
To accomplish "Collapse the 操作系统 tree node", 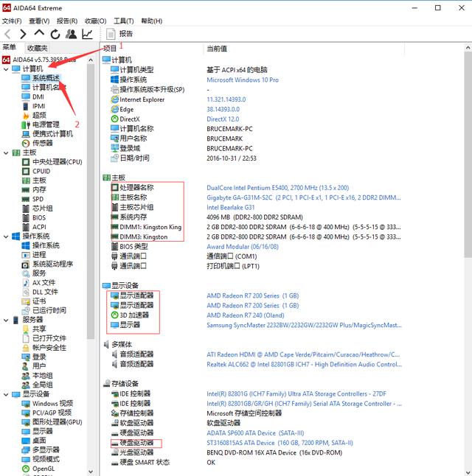I will point(6,237).
